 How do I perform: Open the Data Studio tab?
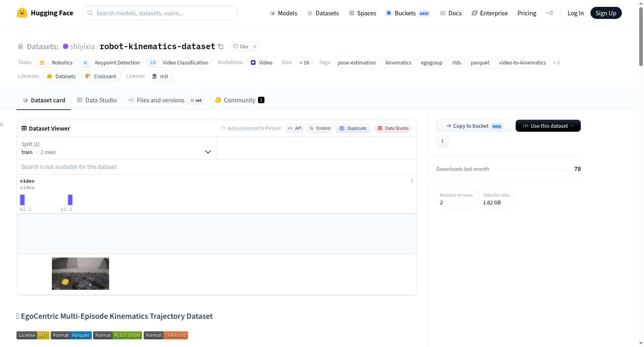(x=97, y=100)
